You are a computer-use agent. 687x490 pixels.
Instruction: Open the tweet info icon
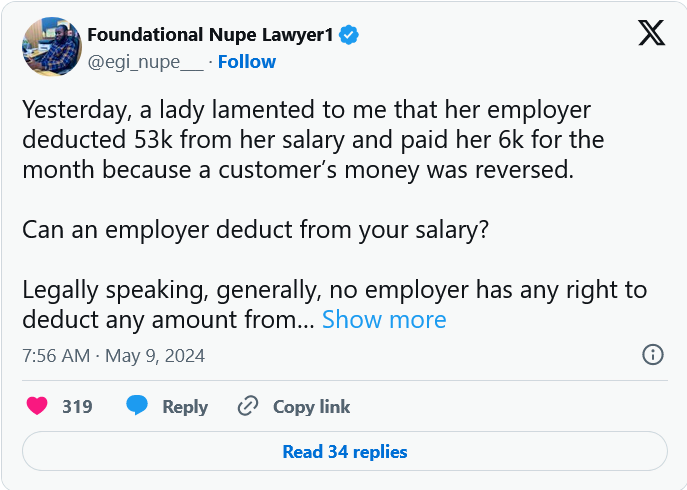click(x=653, y=354)
